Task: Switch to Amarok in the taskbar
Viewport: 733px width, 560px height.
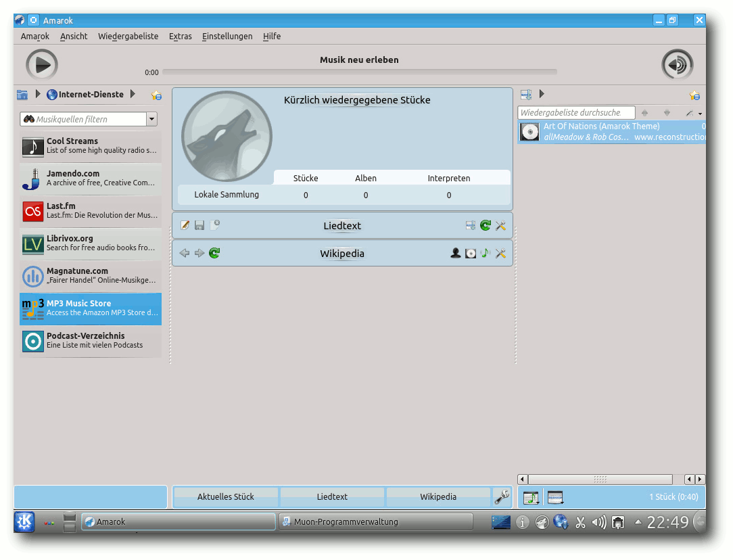Action: (x=179, y=521)
